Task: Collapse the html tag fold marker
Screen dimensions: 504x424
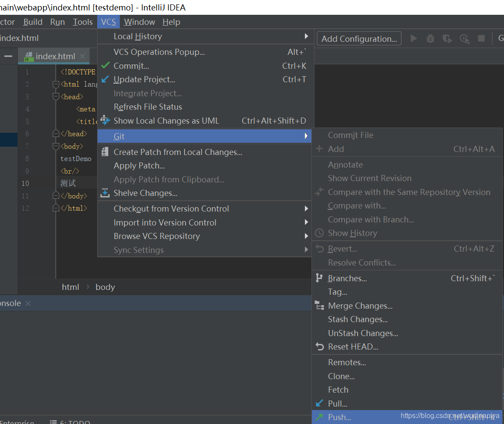Action: (x=56, y=84)
